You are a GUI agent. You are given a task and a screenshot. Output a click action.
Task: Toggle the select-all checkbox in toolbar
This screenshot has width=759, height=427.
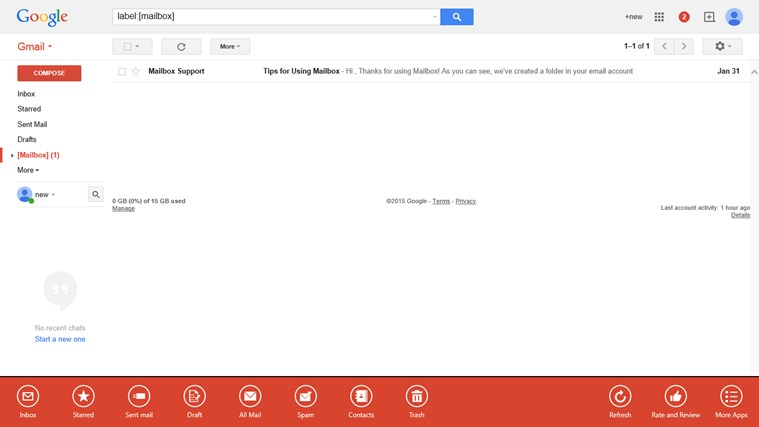pos(128,47)
